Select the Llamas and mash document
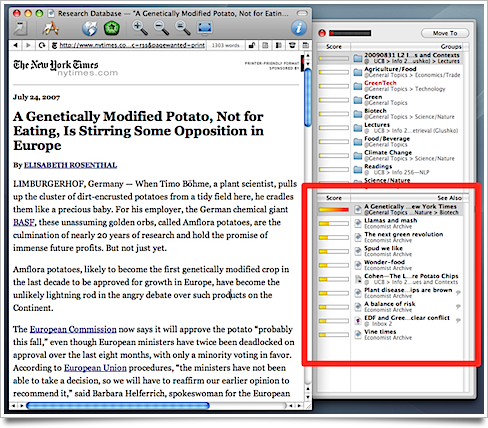 [390, 223]
